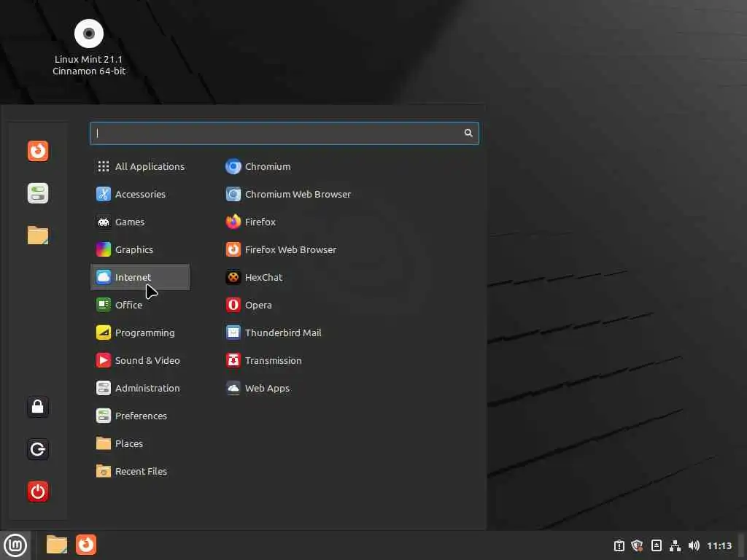
Task: Select the All Applications category
Action: (x=140, y=167)
